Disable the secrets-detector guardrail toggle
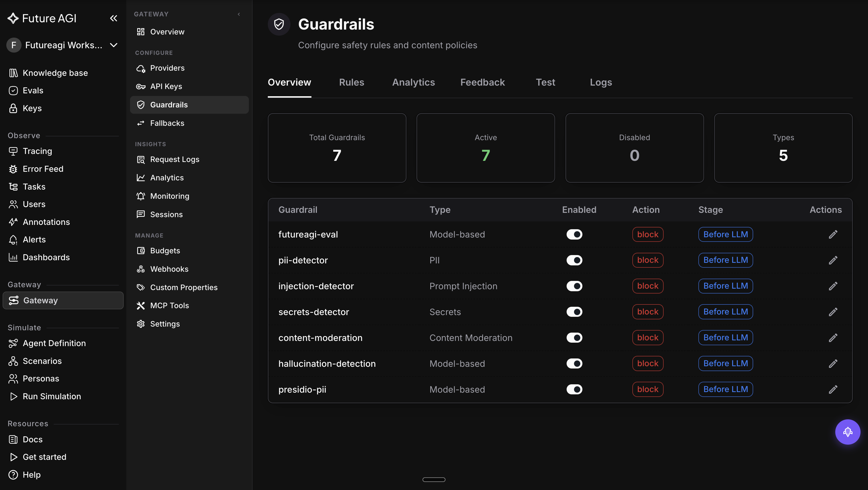 (x=574, y=312)
